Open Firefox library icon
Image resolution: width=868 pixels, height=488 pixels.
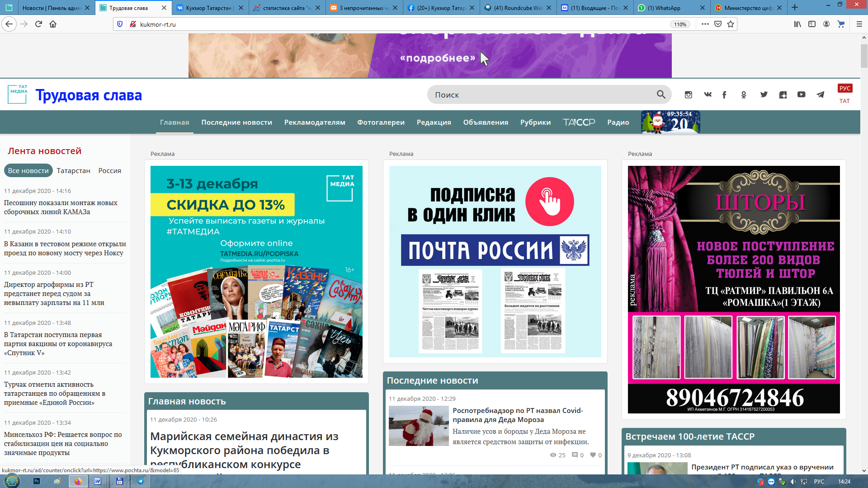click(797, 24)
